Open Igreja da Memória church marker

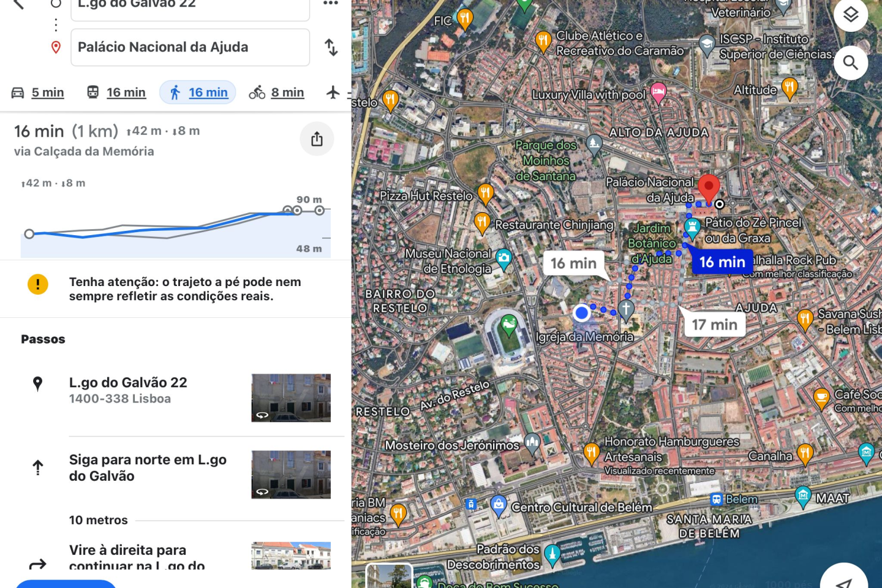(626, 309)
